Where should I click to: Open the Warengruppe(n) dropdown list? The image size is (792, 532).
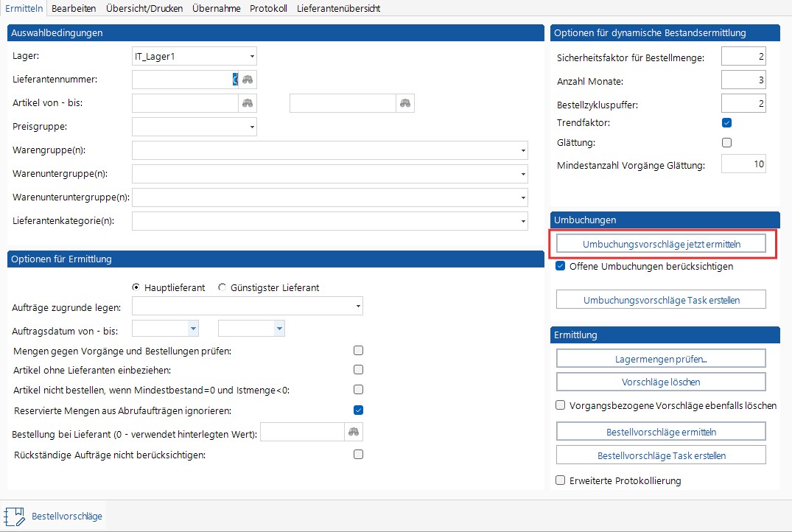522,151
